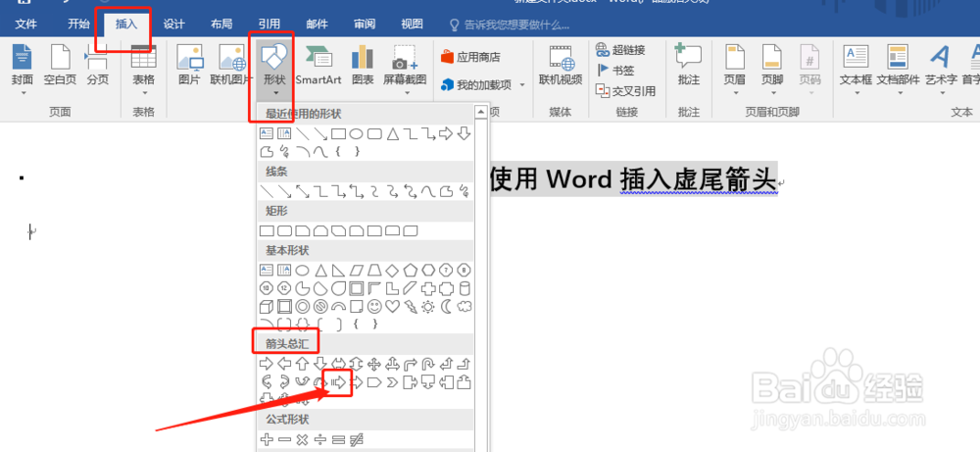Pick the diamond shape in 基本形状
This screenshot has height=452, width=980.
point(392,270)
